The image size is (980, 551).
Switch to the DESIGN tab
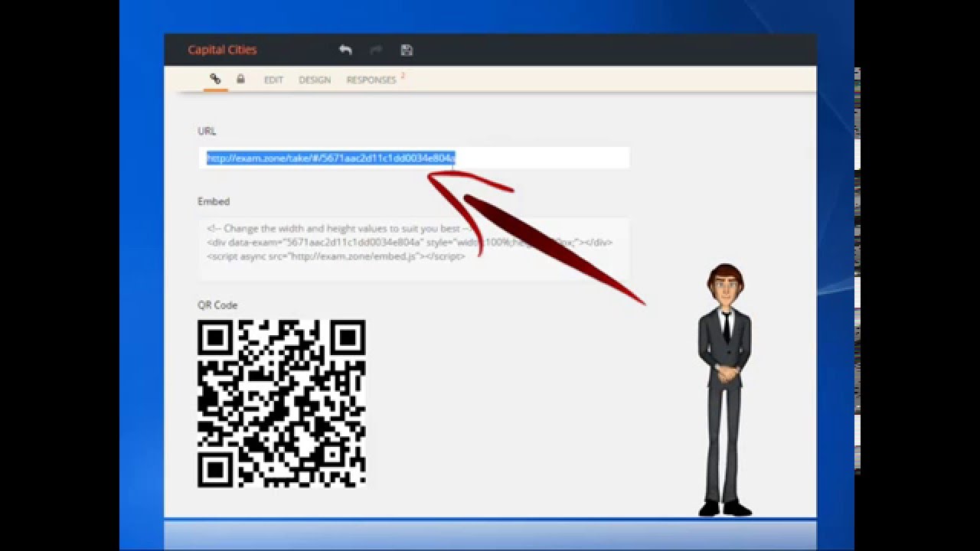(x=315, y=80)
